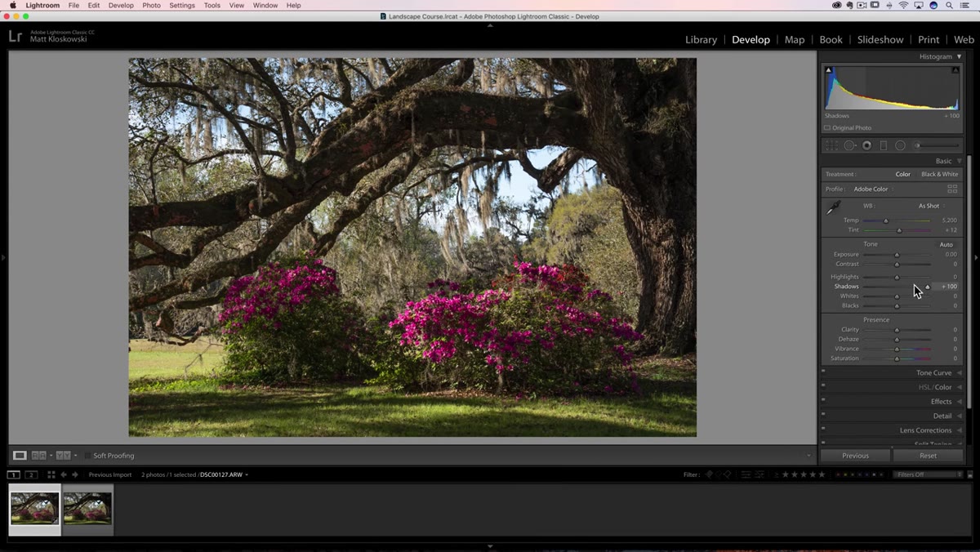Image resolution: width=980 pixels, height=552 pixels.
Task: Collapse the Basic panel
Action: [959, 161]
